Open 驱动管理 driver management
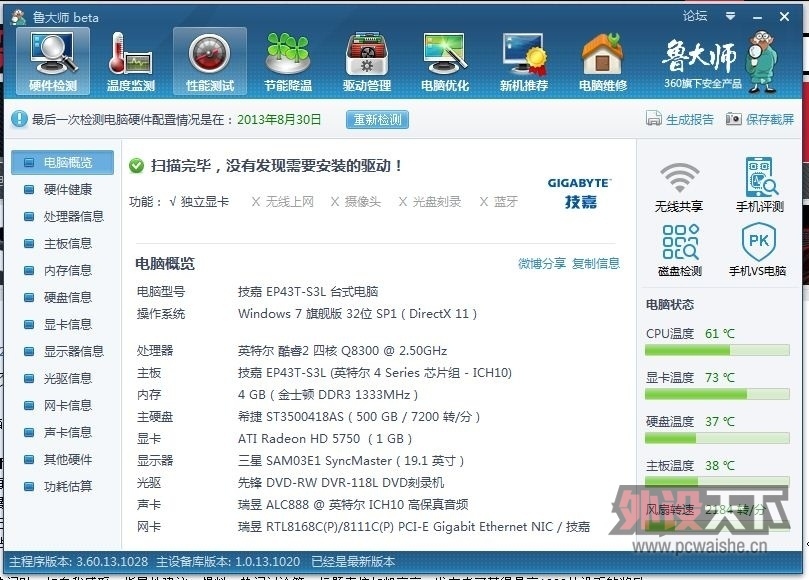Image resolution: width=809 pixels, height=580 pixels. (367, 61)
